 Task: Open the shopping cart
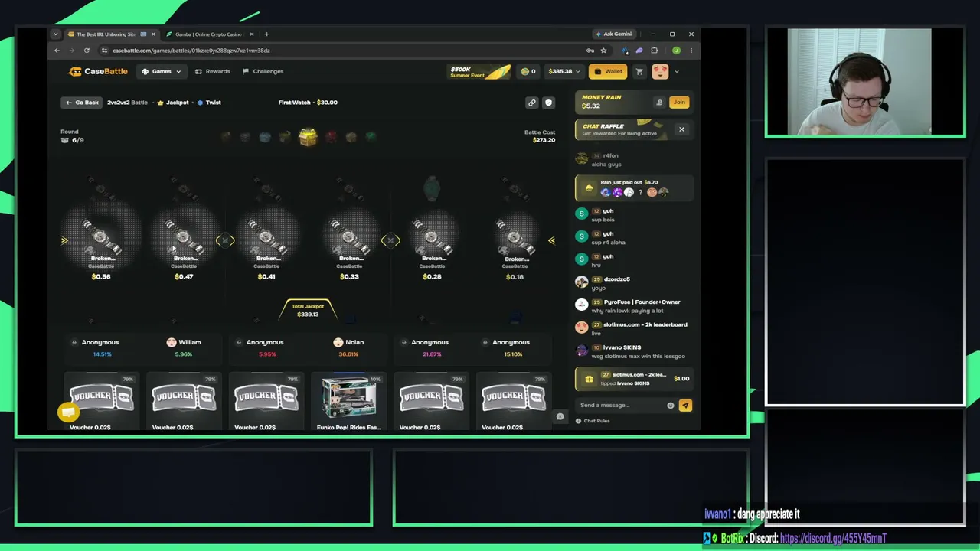(x=639, y=71)
